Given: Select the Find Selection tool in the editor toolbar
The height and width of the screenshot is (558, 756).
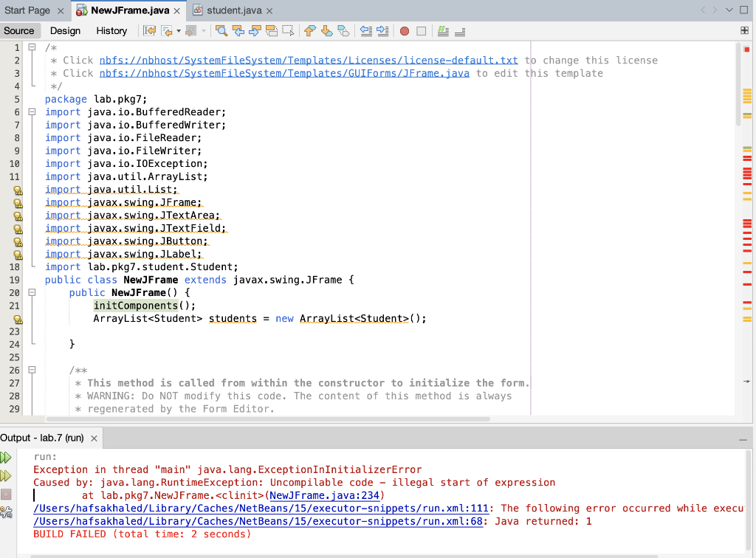Looking at the screenshot, I should [x=221, y=31].
